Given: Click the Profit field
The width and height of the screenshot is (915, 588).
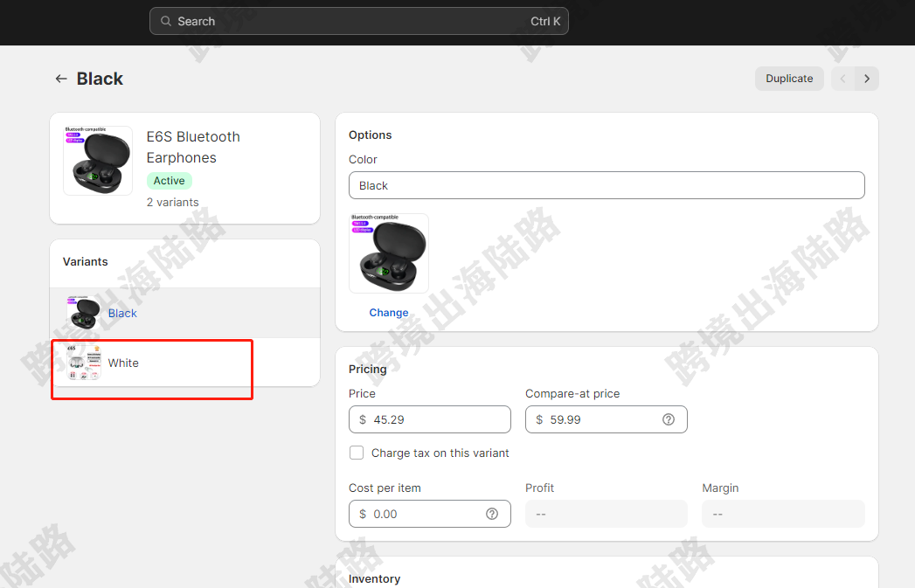Looking at the screenshot, I should [x=606, y=514].
